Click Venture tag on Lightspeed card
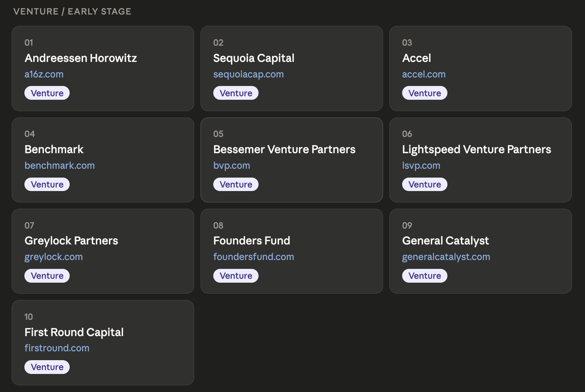585x392 pixels. (x=425, y=184)
